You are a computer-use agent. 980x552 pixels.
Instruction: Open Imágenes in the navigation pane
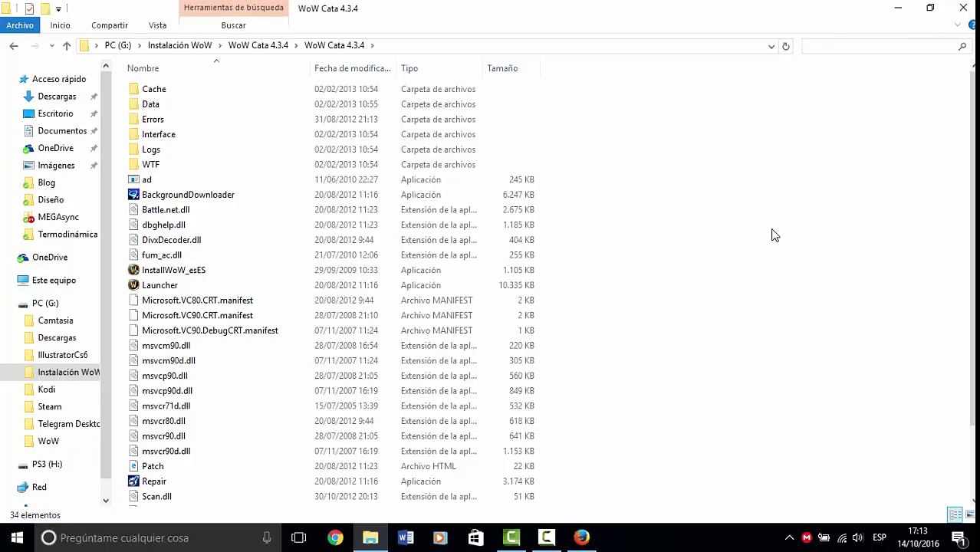[x=56, y=166]
